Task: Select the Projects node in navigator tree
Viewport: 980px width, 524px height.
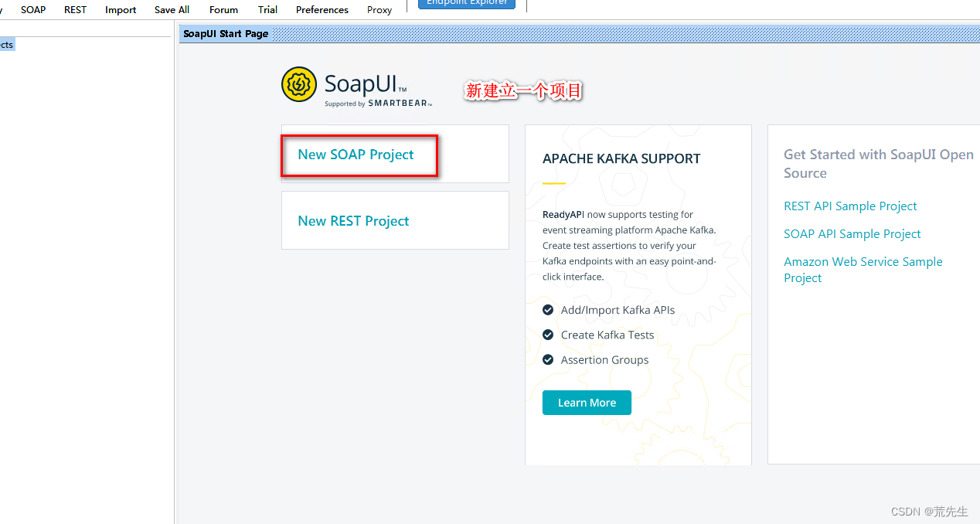Action: pyautogui.click(x=6, y=45)
